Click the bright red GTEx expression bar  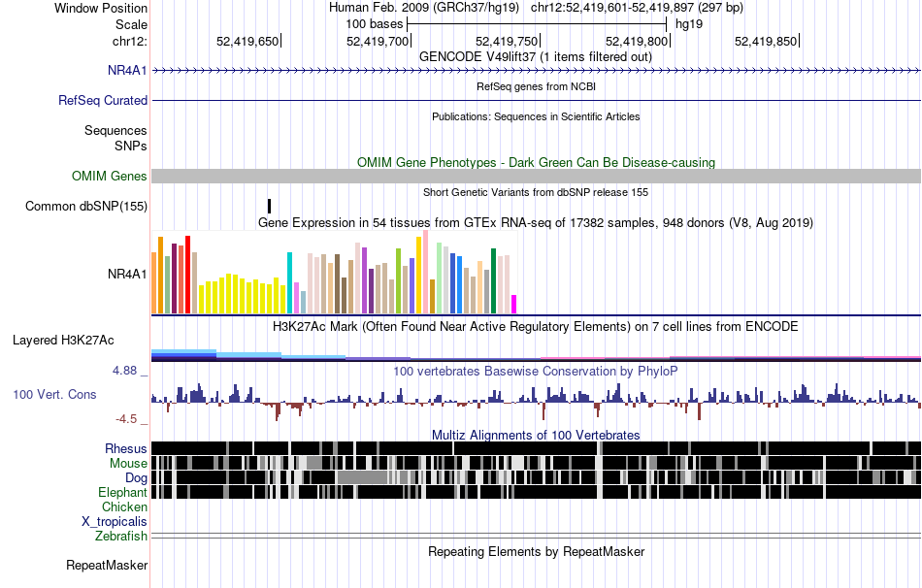click(x=187, y=275)
